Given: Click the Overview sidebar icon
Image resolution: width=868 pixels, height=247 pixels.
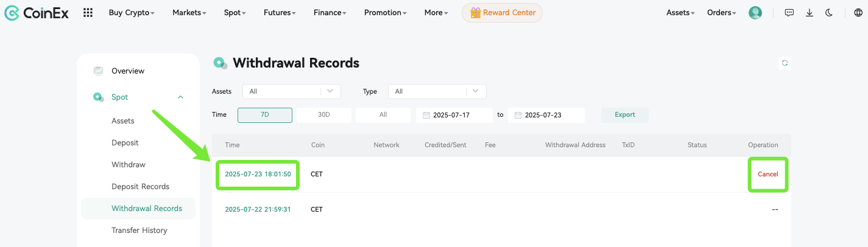Looking at the screenshot, I should [x=98, y=71].
